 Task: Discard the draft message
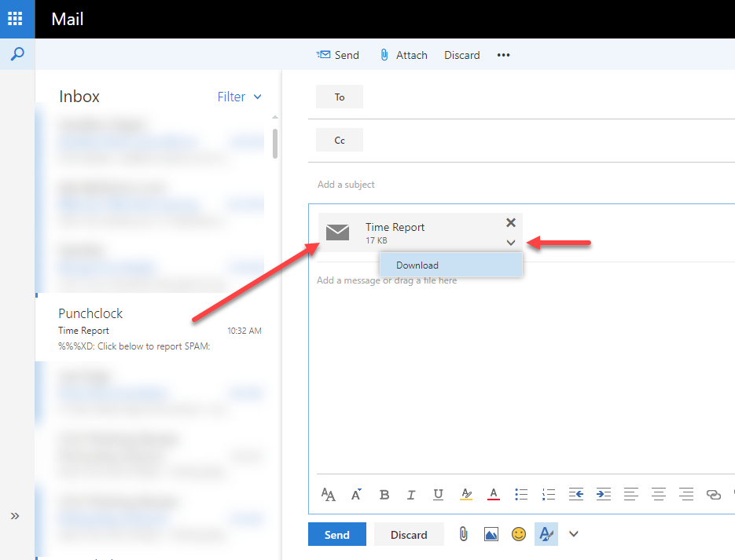coord(409,534)
